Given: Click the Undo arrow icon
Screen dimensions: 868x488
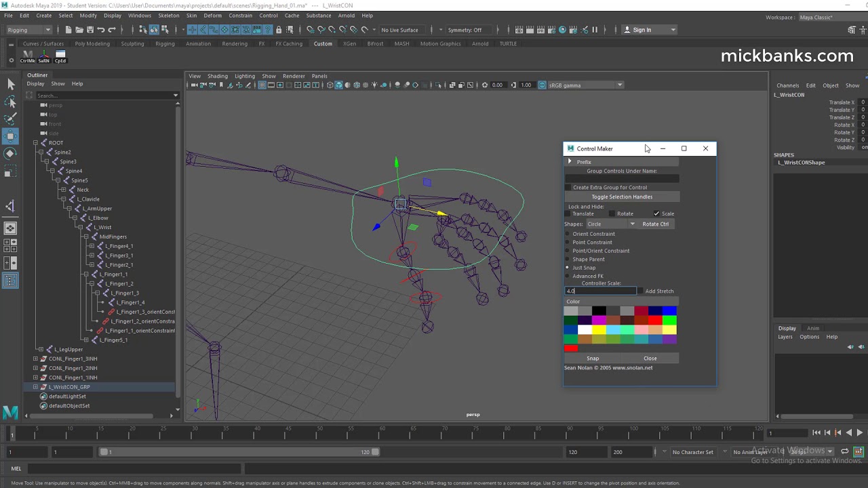Looking at the screenshot, I should 101,30.
